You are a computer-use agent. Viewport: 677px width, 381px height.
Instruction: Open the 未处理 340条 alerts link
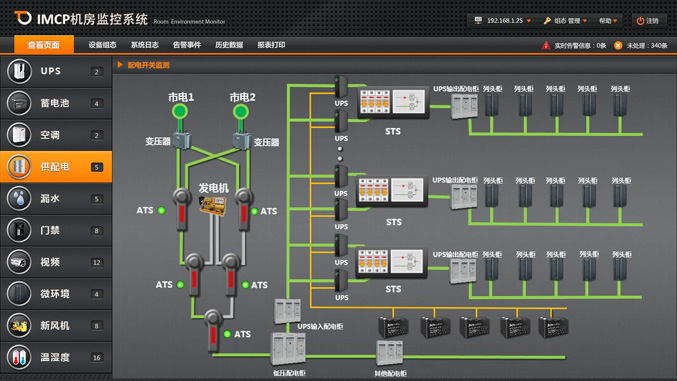point(641,45)
